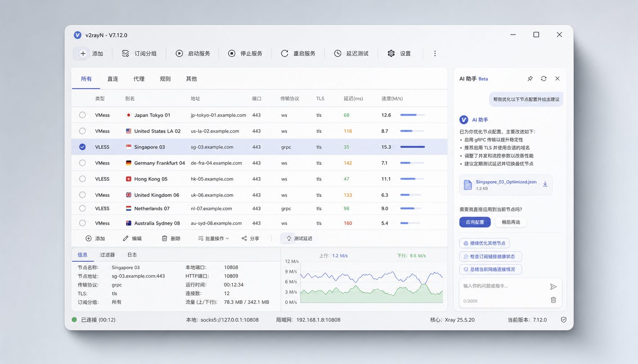Switch to 代理 tab

pos(139,79)
